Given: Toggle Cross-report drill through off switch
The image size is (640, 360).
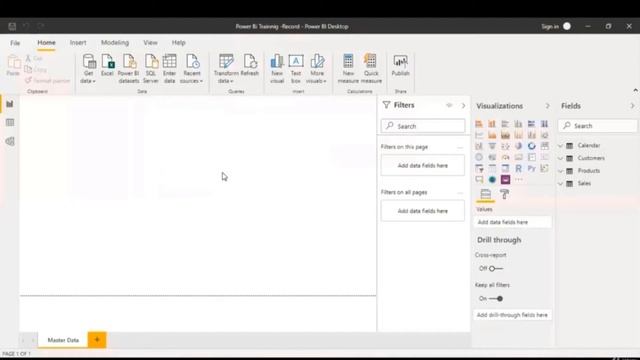Looking at the screenshot, I should (496, 269).
